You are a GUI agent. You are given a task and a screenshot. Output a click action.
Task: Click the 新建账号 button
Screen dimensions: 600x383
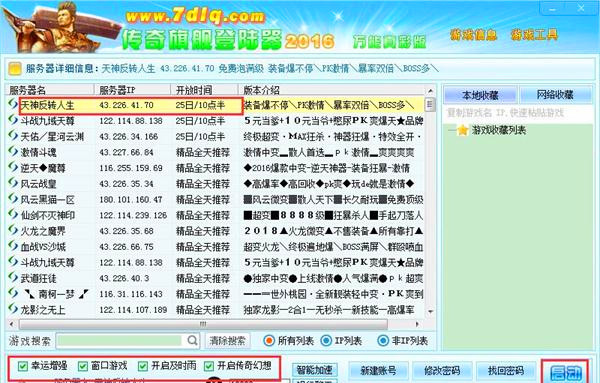click(x=378, y=370)
